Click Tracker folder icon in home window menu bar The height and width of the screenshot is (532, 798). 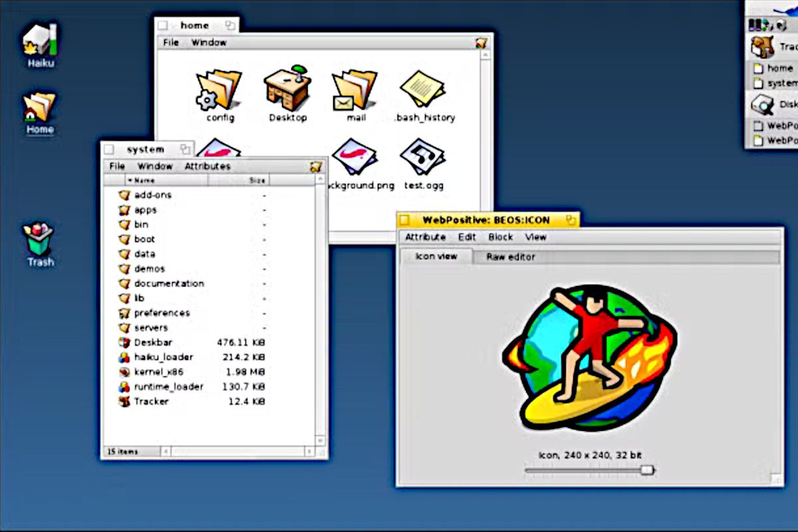(481, 43)
